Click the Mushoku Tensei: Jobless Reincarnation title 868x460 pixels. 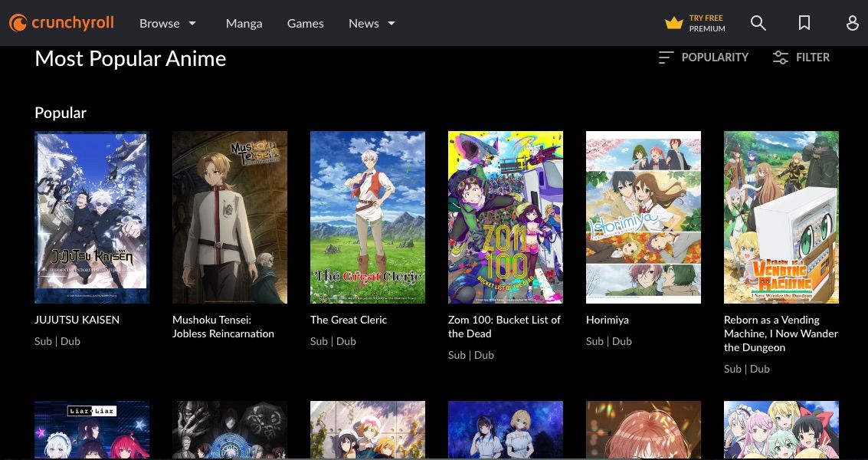pos(223,327)
